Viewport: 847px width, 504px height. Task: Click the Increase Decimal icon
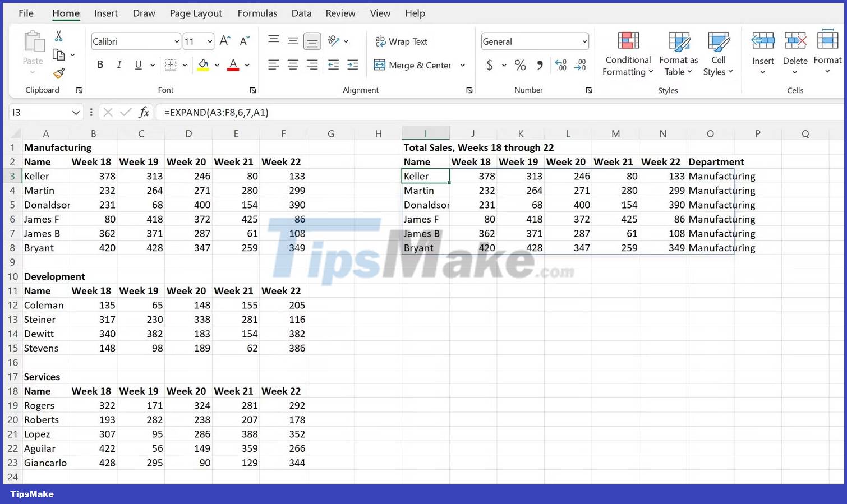click(x=560, y=65)
